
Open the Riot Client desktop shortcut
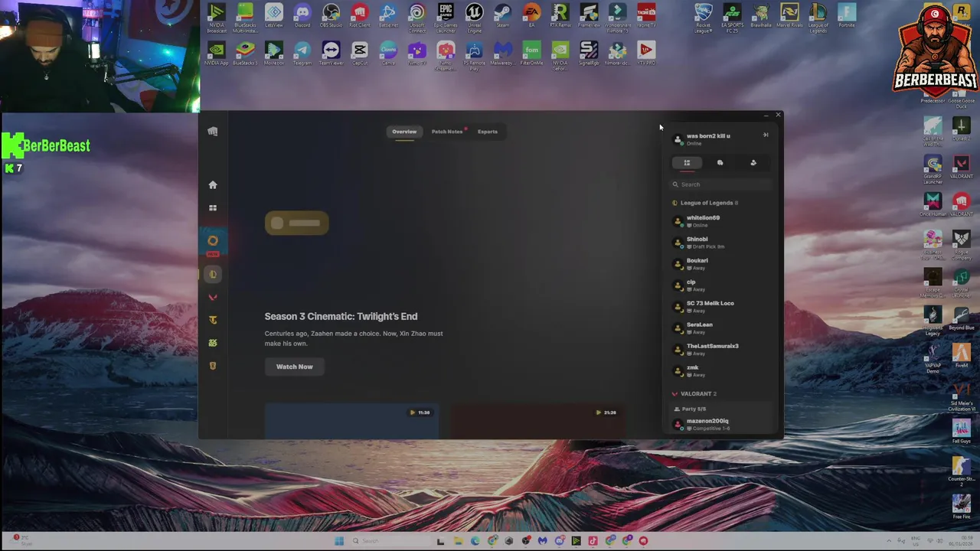point(360,17)
